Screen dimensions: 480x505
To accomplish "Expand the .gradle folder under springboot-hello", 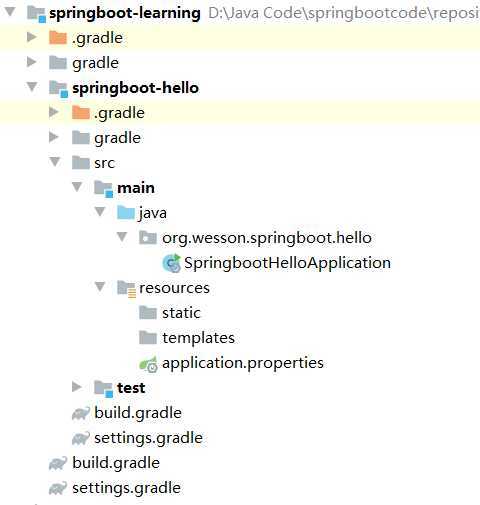I will pos(53,112).
